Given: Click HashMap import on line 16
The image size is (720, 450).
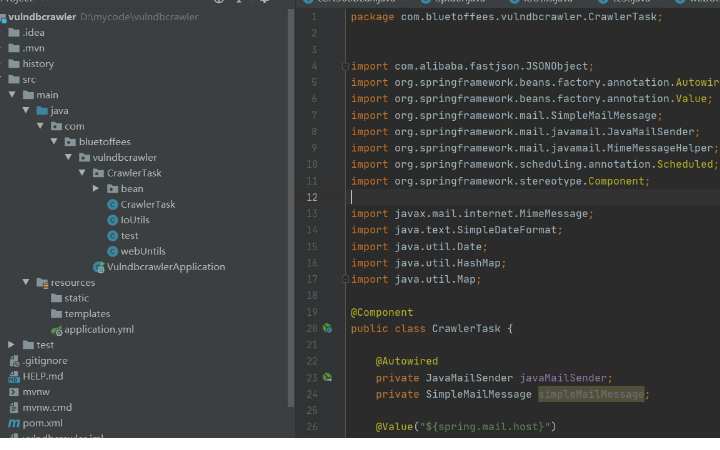Looking at the screenshot, I should pyautogui.click(x=478, y=263).
